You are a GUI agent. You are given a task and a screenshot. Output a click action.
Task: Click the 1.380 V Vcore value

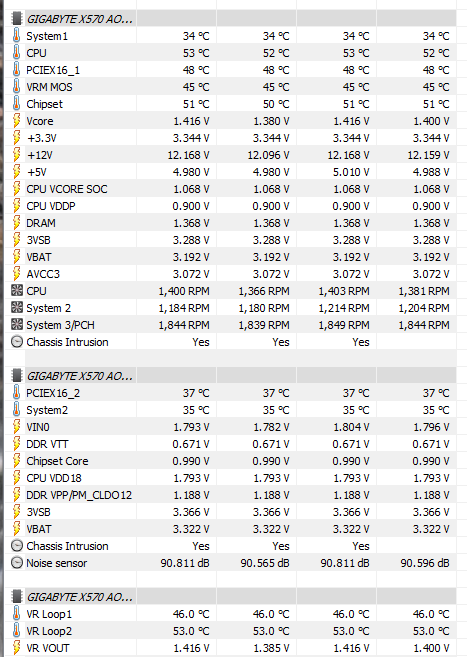(271, 121)
